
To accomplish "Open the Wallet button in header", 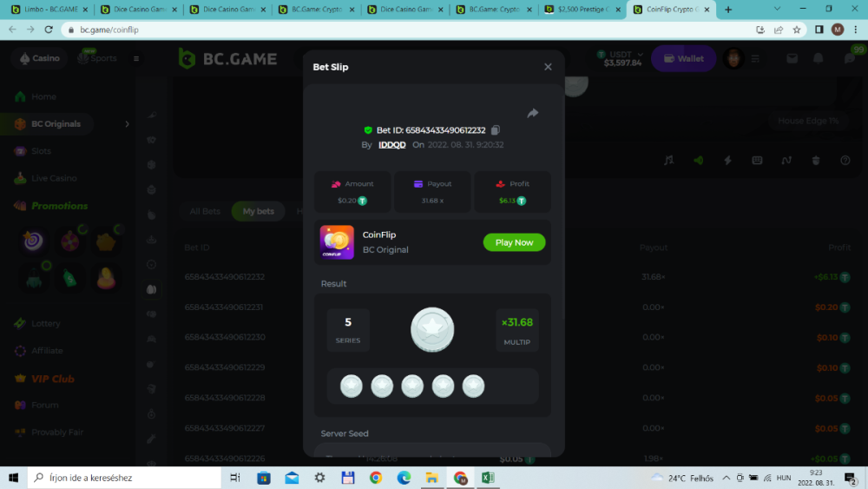I will 683,58.
